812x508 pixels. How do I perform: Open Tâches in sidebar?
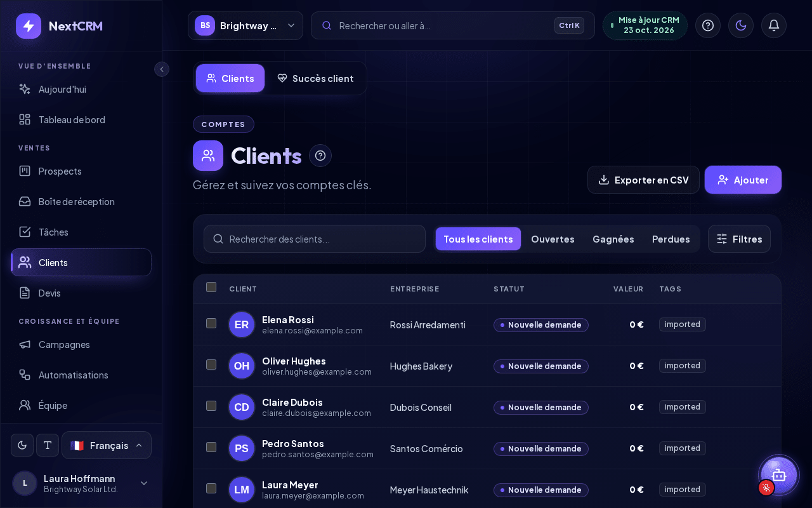click(81, 232)
